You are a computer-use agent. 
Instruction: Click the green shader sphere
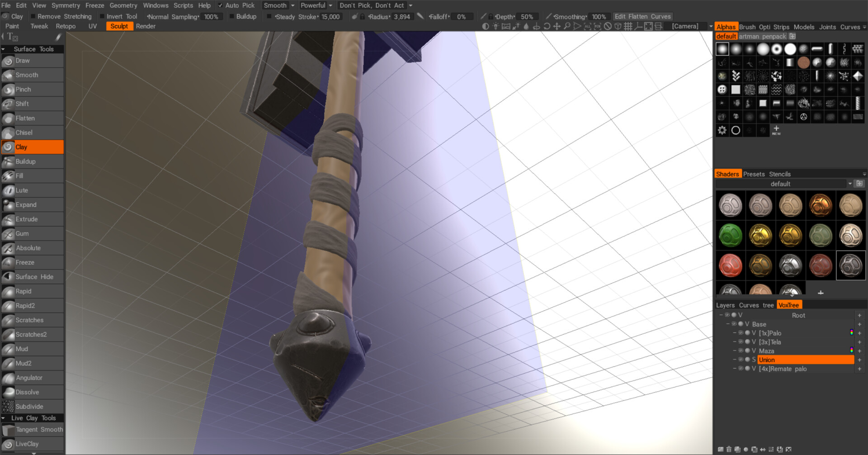pos(731,235)
